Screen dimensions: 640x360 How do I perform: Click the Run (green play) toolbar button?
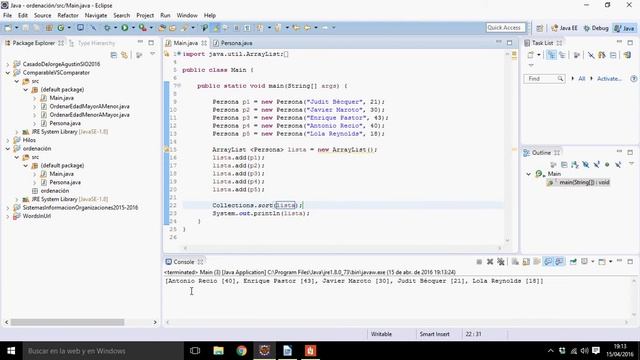click(124, 28)
